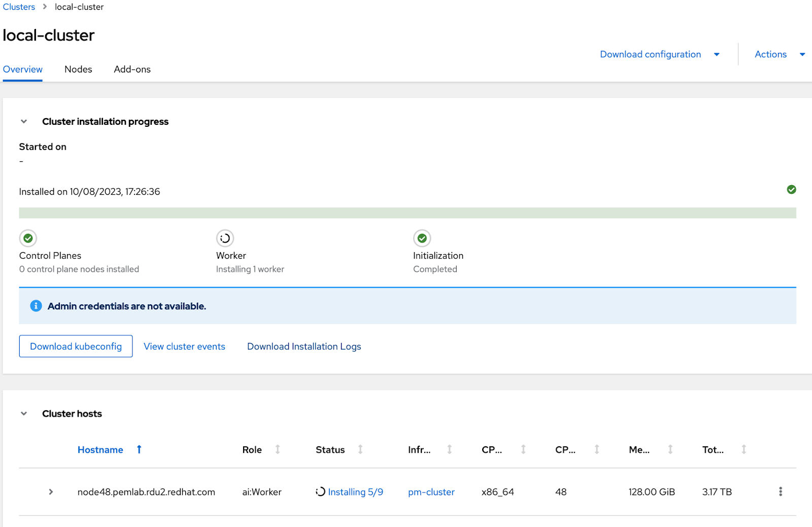Click the Control Planes success checkmark icon
Screen dimensions: 812x527
click(x=28, y=238)
